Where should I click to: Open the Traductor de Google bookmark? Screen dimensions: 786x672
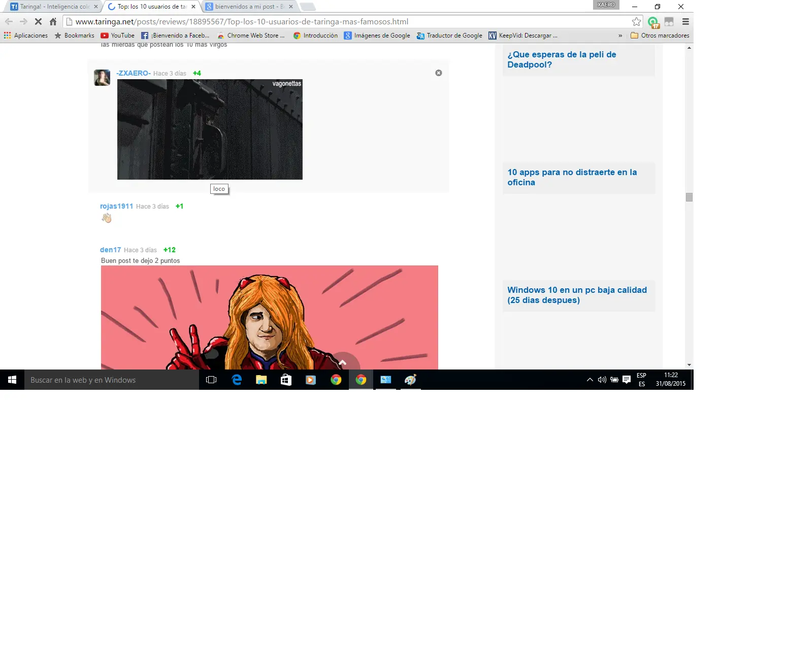[x=449, y=36]
